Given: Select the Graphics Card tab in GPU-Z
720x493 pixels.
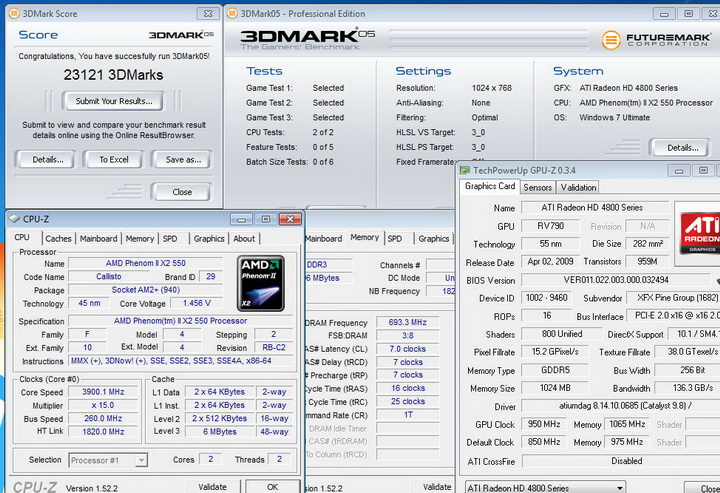Looking at the screenshot, I should coord(490,186).
